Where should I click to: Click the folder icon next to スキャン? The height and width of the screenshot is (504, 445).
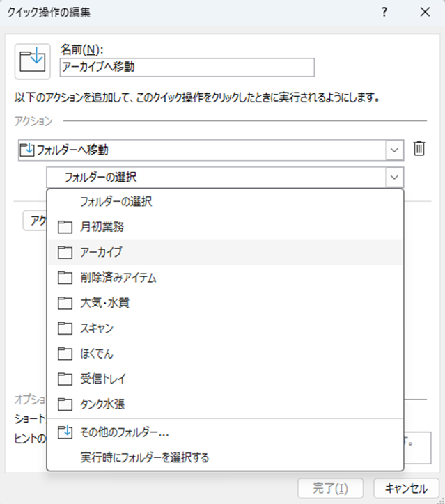coord(65,329)
